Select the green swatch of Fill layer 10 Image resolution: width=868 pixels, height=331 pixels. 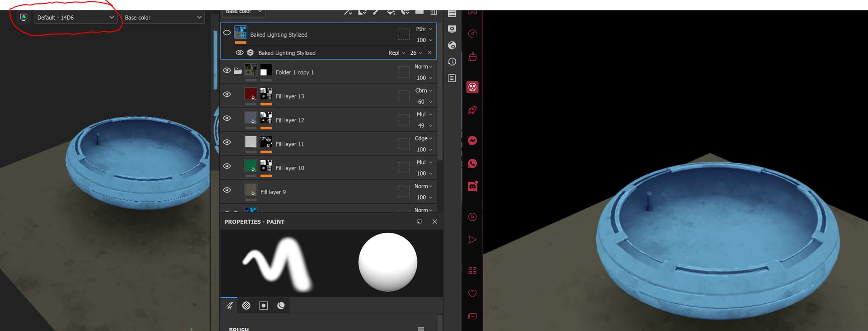pos(250,165)
